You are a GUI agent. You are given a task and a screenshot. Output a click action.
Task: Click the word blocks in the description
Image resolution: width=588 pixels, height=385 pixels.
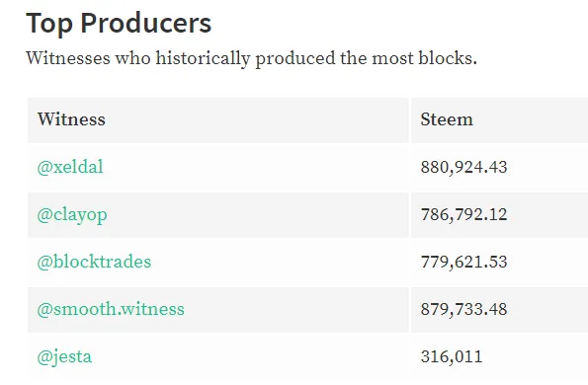pyautogui.click(x=446, y=58)
